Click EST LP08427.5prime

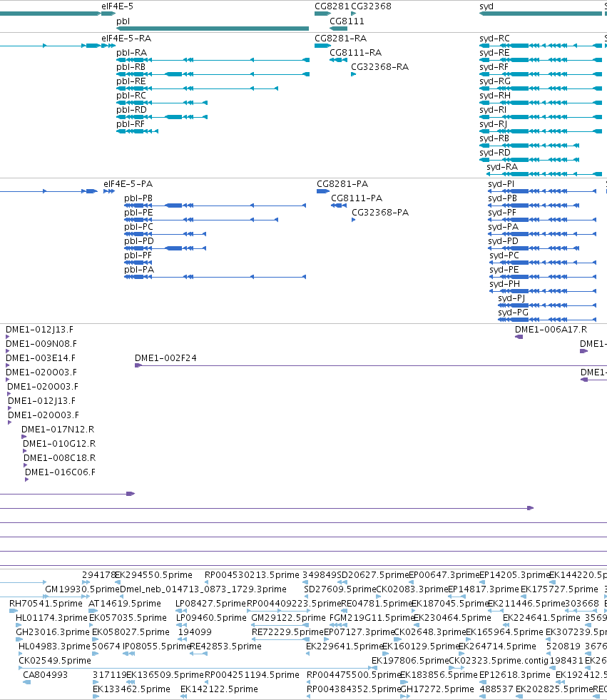pos(181,611)
